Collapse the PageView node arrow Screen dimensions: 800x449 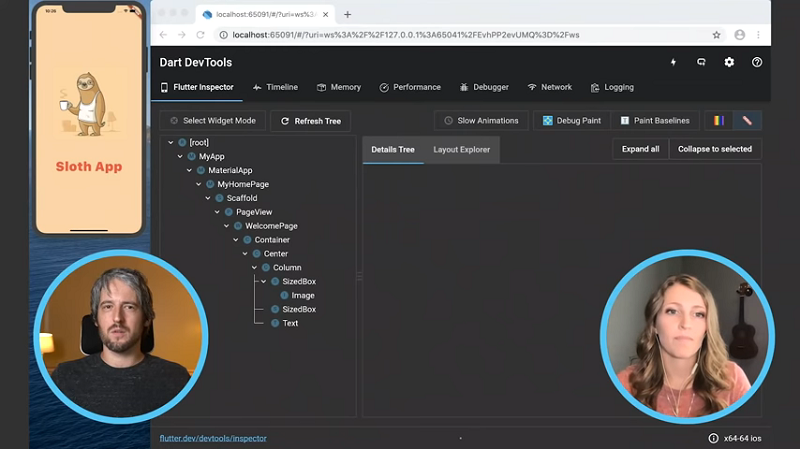coord(217,212)
